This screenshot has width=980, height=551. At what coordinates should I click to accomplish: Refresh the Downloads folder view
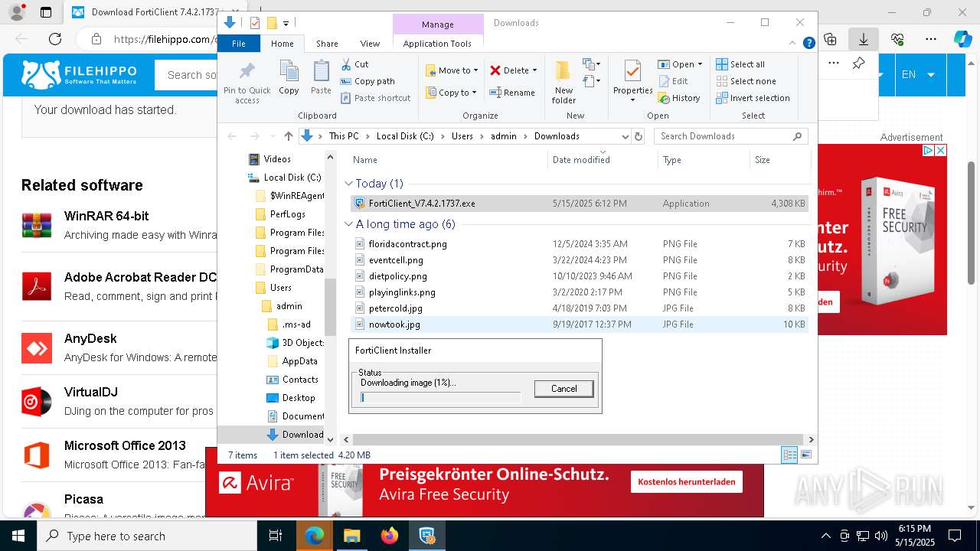(639, 136)
